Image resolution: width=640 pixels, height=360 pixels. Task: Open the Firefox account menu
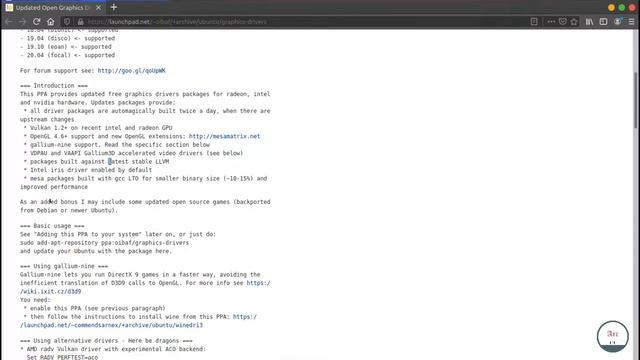(x=618, y=22)
